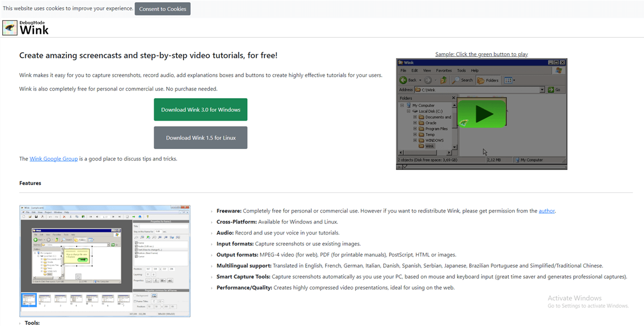Click 'Wink makes it easy for you' paragraph

point(201,75)
